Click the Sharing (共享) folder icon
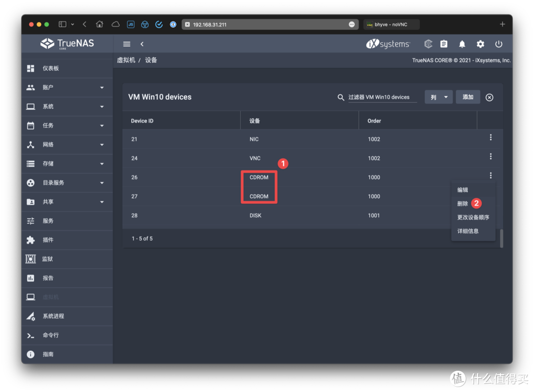 tap(31, 202)
